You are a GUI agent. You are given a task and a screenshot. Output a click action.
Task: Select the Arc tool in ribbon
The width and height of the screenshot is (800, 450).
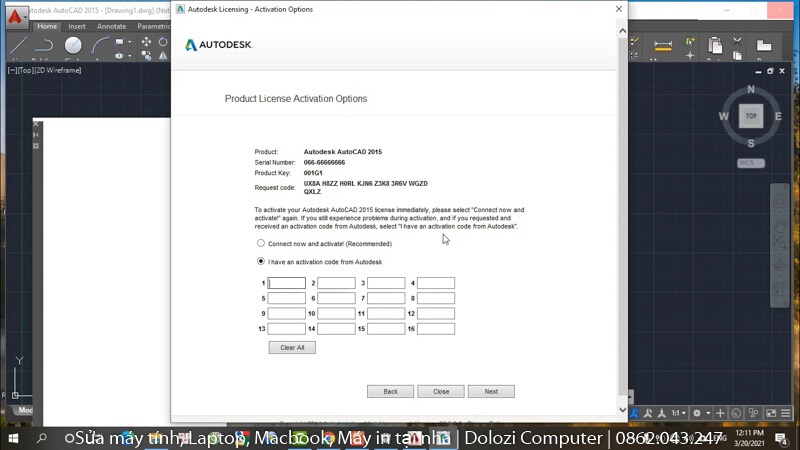[x=99, y=46]
